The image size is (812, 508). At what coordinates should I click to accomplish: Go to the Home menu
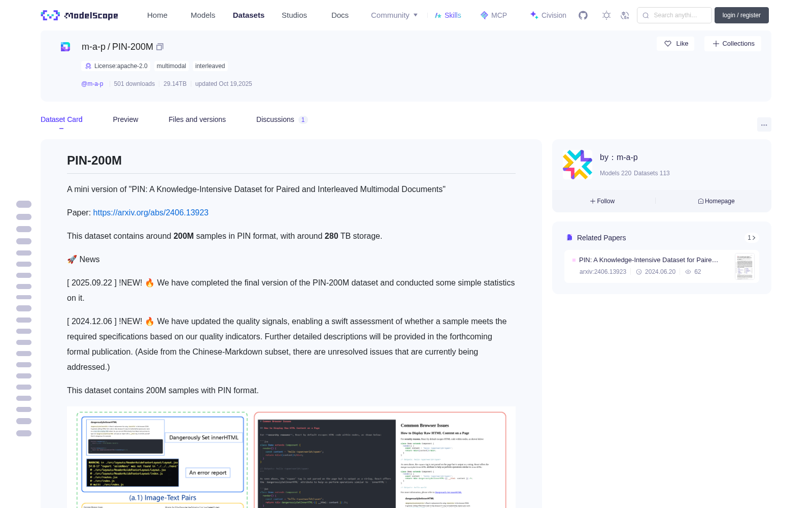click(x=157, y=15)
